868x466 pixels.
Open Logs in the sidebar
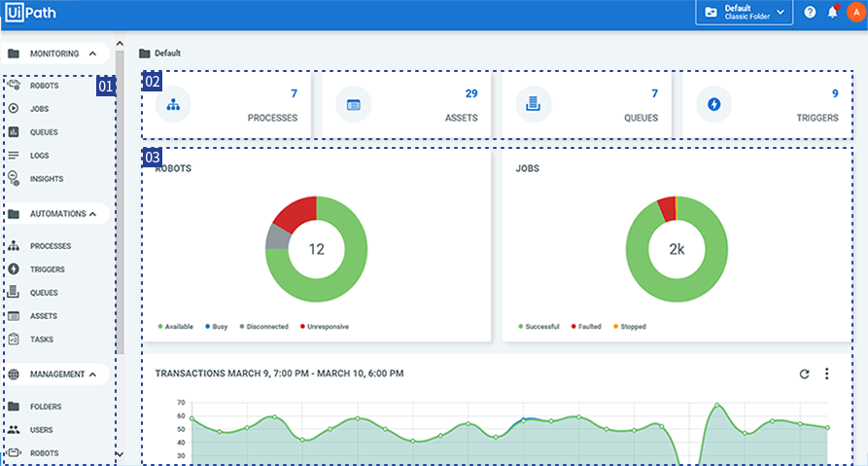39,155
